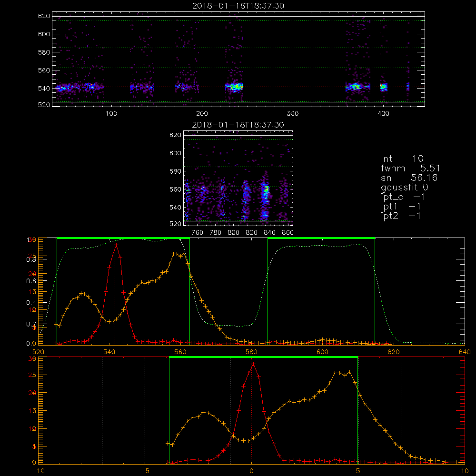Screen dimensions: 476x476
Task: Click the -10 x-axis label of bottom plot
Action: 38,471
